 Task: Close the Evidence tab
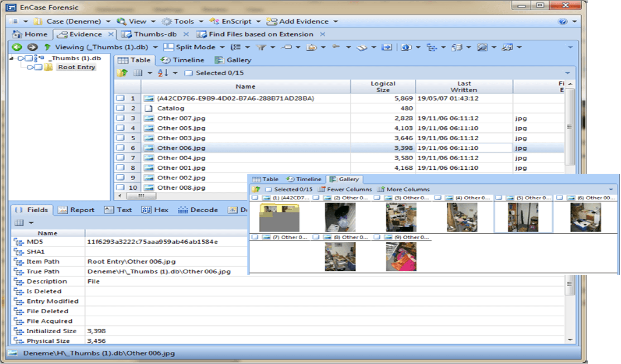pyautogui.click(x=111, y=34)
